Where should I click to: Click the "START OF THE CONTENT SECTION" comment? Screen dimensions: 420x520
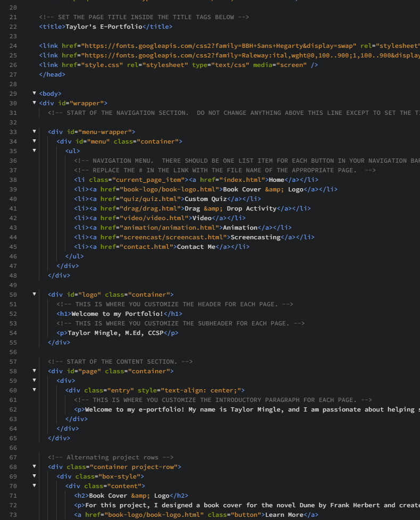(120, 362)
